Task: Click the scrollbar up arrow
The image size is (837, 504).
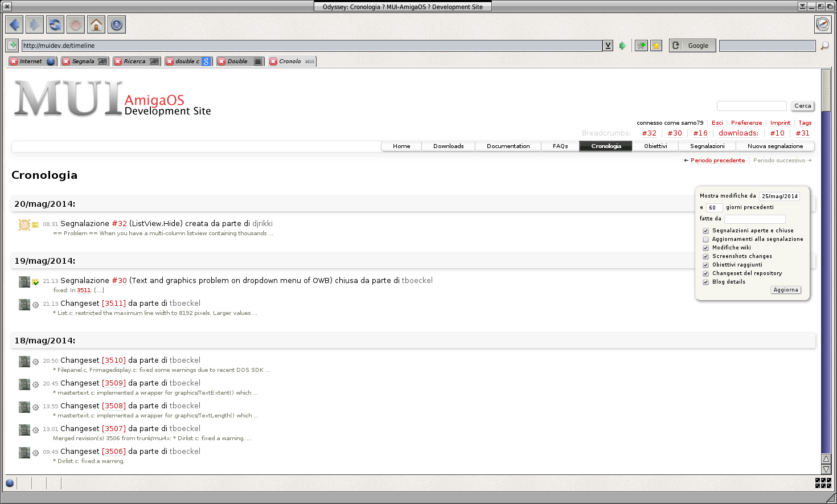Action: pos(826,459)
